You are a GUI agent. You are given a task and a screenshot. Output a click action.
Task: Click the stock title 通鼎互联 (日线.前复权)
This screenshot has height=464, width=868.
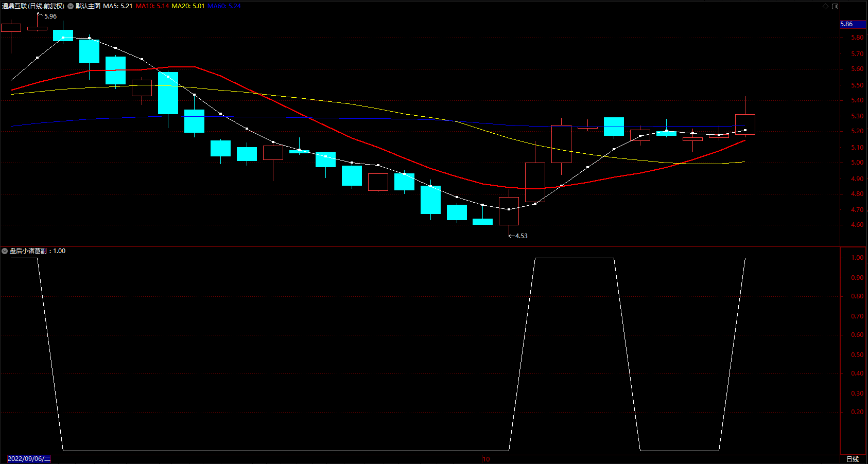pyautogui.click(x=33, y=6)
